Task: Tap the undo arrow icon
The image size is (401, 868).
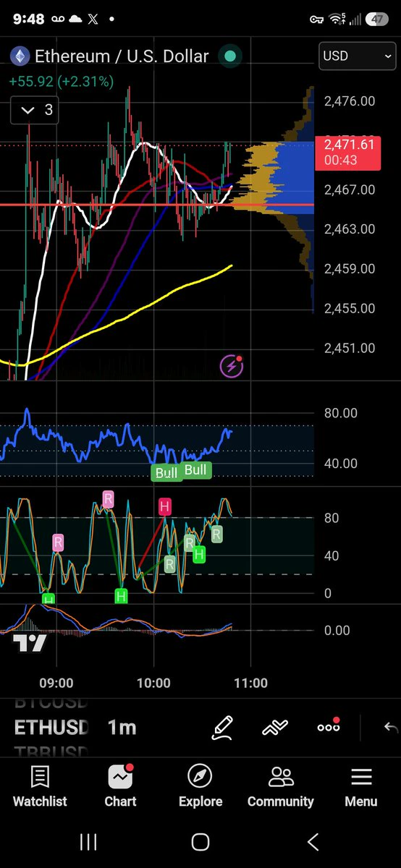Action: click(390, 728)
